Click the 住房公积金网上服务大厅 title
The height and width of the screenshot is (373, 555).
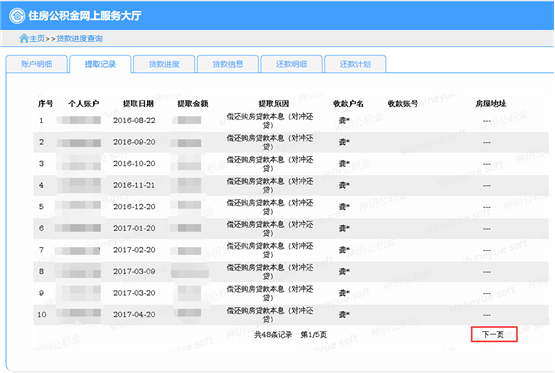[x=85, y=16]
